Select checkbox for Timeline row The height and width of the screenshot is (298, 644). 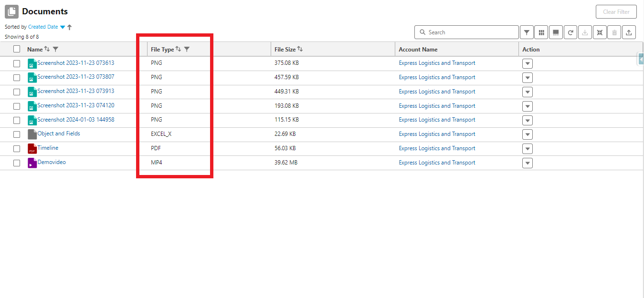click(17, 149)
